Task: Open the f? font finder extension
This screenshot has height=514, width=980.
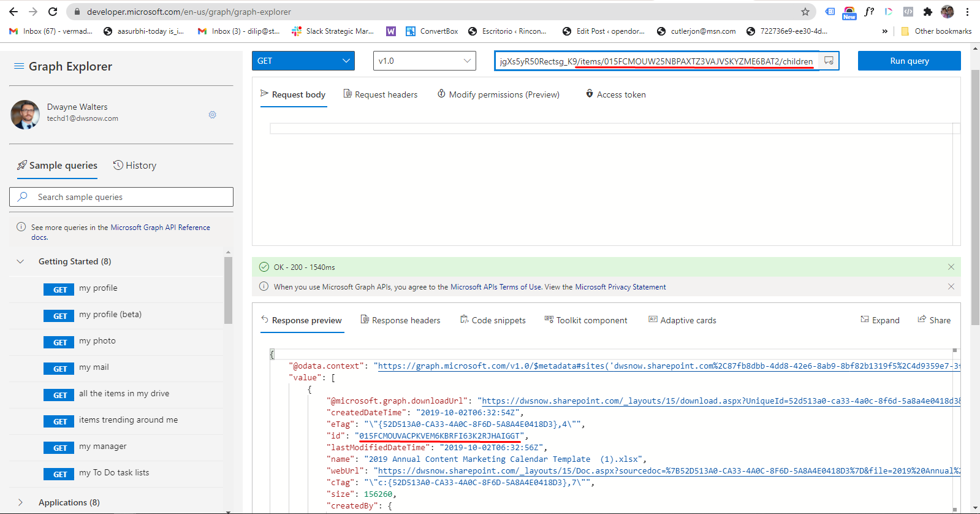Action: (869, 12)
